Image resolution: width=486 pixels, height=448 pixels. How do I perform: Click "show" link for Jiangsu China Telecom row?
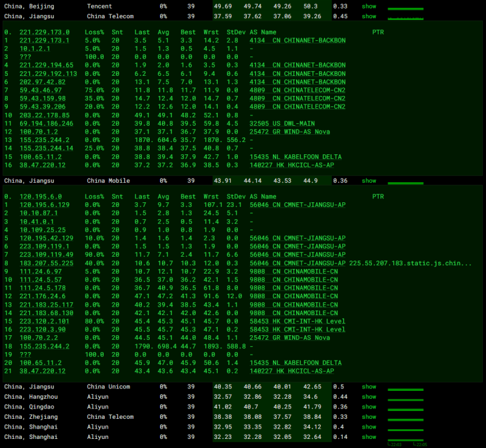[x=369, y=16]
